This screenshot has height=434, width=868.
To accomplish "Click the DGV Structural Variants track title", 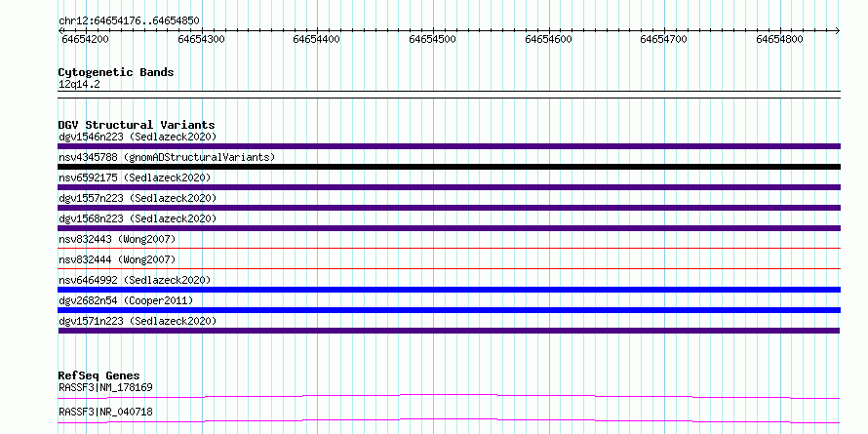I will [137, 125].
